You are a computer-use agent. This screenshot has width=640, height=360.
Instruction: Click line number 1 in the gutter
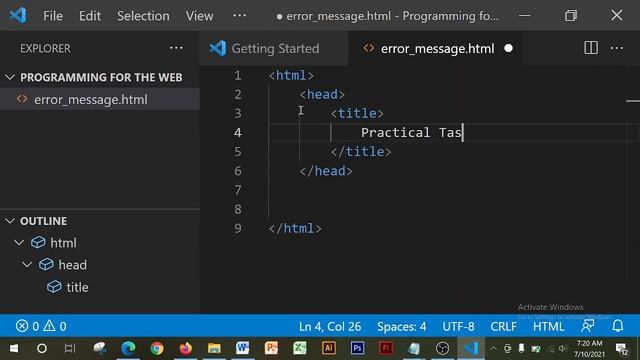(x=238, y=76)
